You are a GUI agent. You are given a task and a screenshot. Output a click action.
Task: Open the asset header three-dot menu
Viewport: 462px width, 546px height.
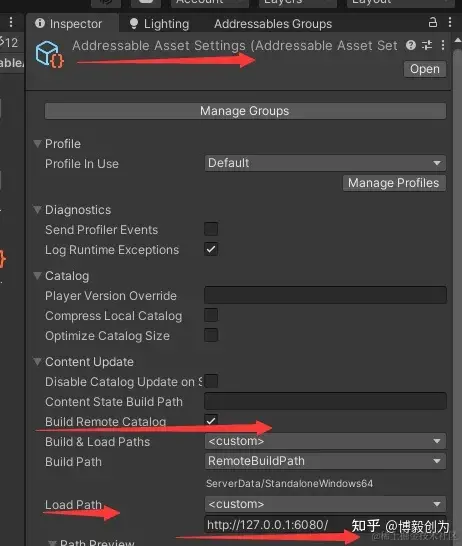[443, 45]
